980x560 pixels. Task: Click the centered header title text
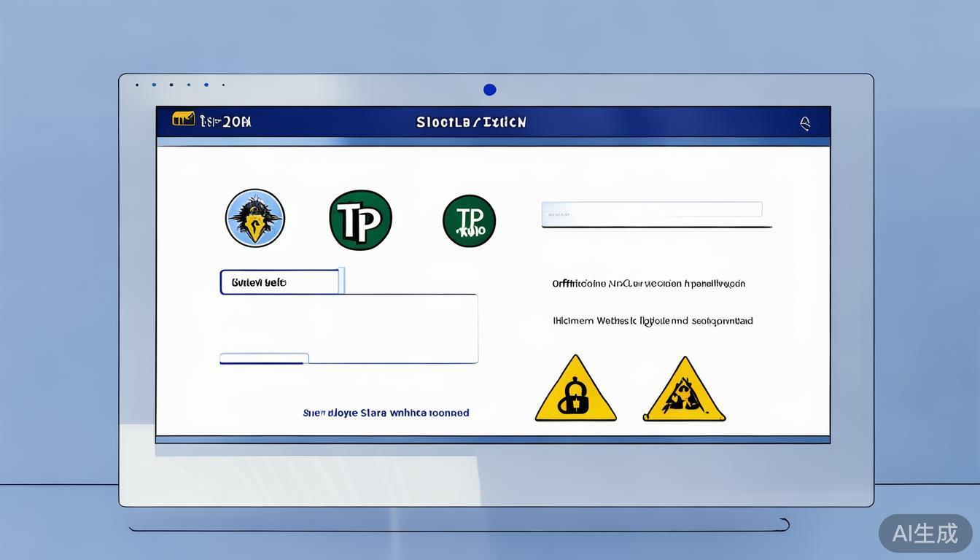(471, 122)
